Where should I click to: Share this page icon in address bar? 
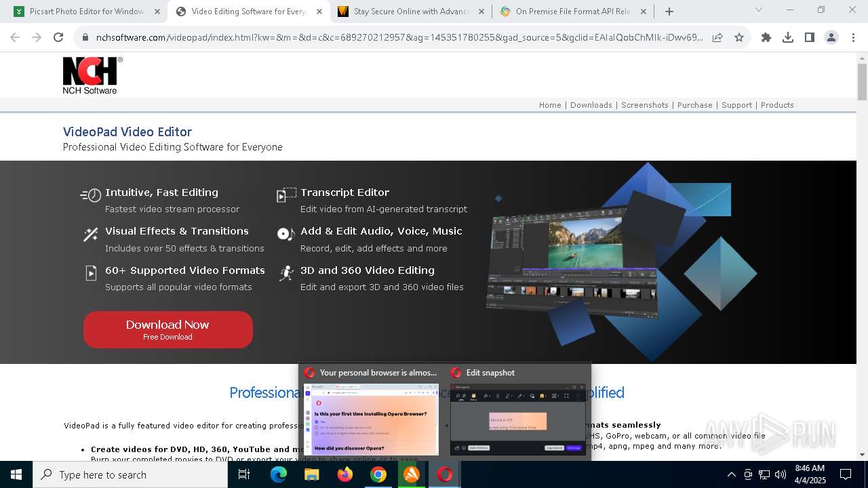[717, 38]
